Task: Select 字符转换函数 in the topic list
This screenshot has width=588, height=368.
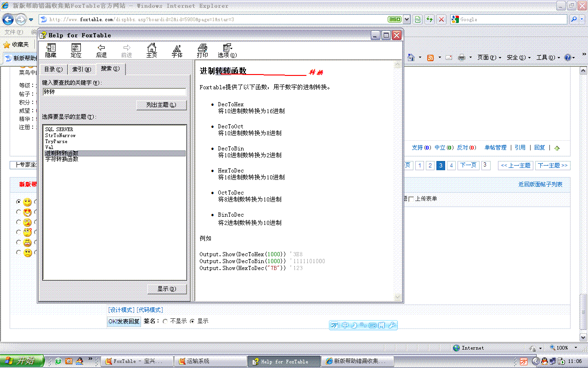Action: tap(62, 159)
